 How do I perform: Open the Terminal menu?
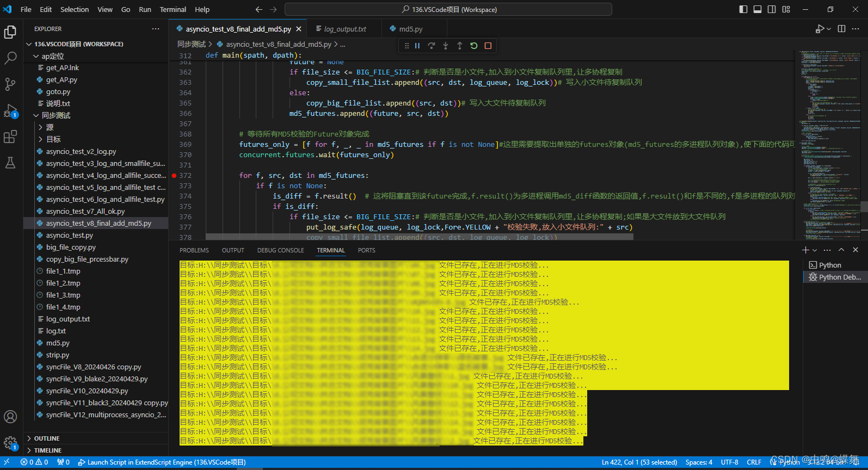pos(173,9)
